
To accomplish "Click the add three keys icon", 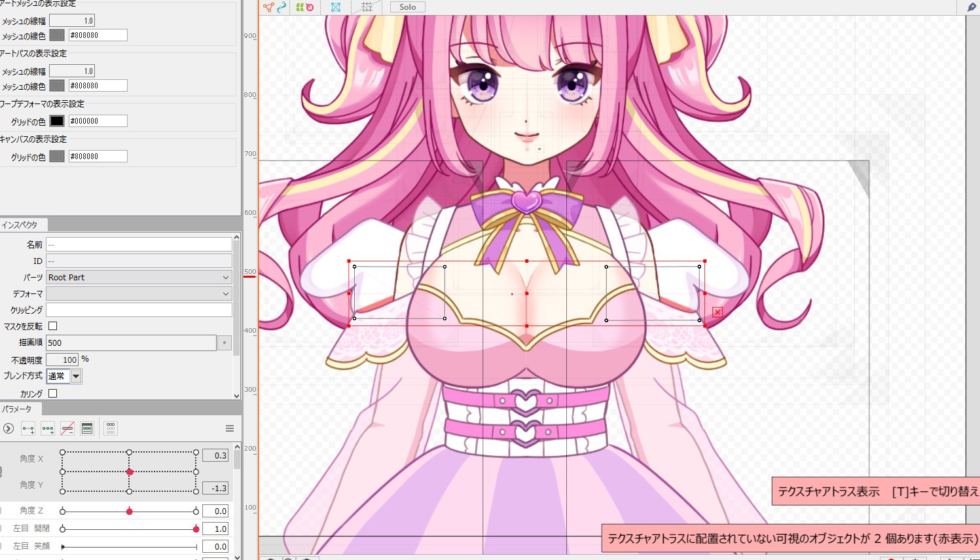I will tap(48, 428).
